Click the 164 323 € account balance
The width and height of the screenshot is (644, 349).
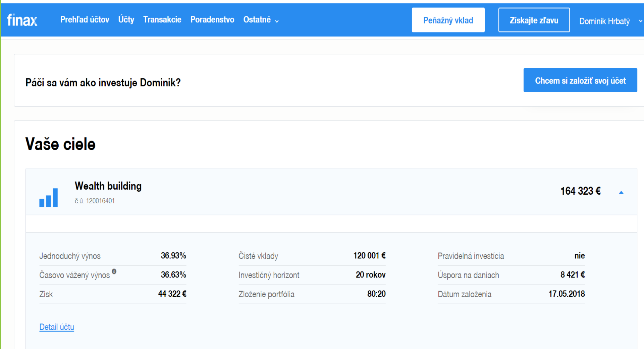point(580,191)
